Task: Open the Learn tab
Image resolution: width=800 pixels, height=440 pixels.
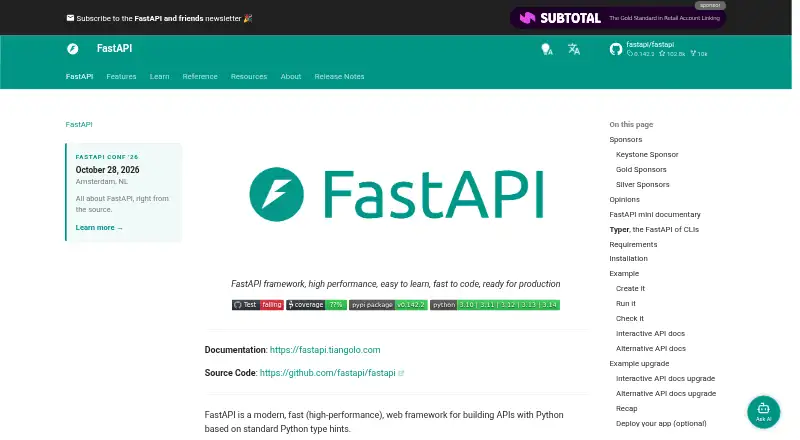Action: tap(159, 77)
